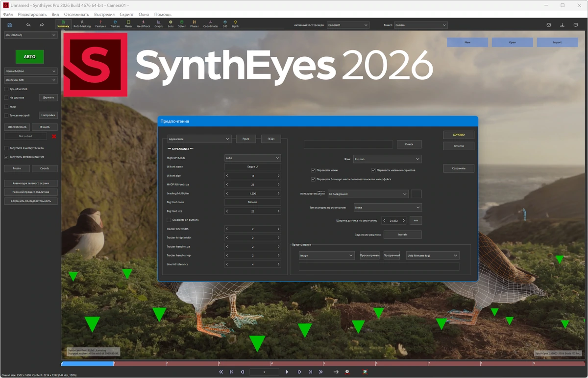Open the Файл menu

click(8, 14)
